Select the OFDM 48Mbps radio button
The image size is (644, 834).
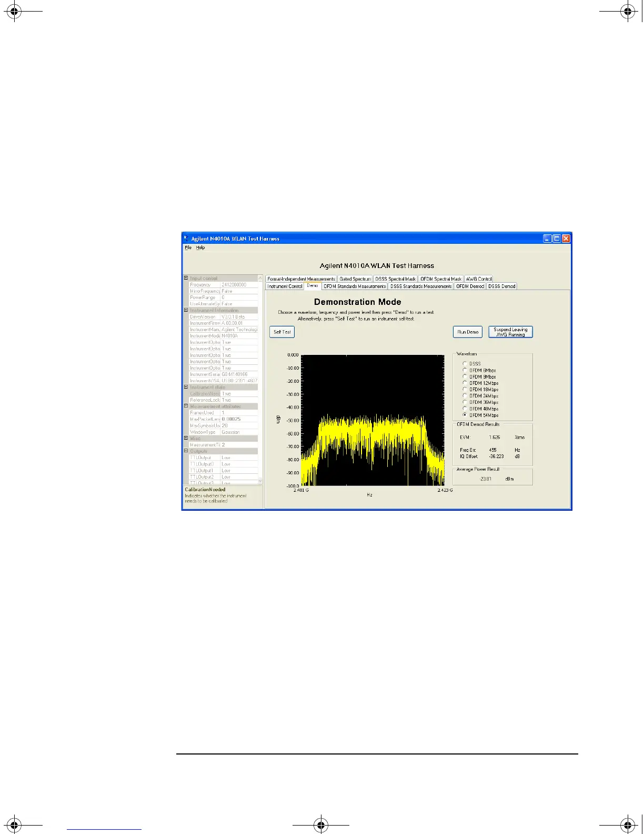(x=465, y=409)
